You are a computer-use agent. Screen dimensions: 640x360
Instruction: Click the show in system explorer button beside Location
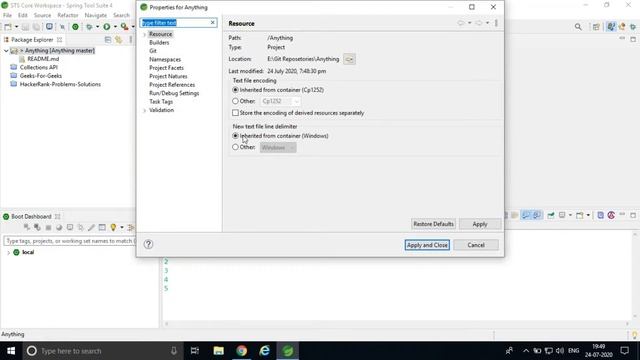[349, 59]
